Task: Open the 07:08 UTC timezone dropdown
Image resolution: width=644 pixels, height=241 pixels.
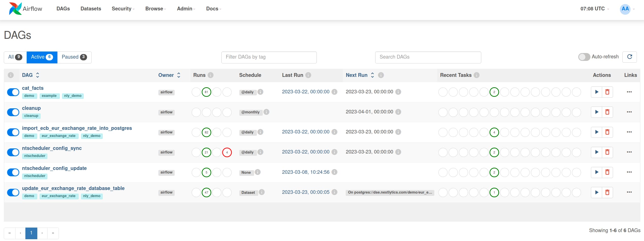Action: point(594,9)
